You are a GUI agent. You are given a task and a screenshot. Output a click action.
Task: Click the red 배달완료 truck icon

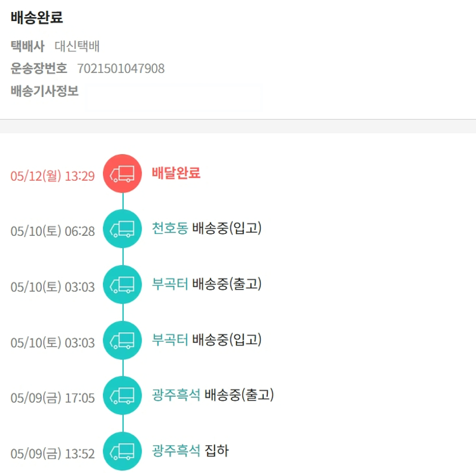coord(122,174)
